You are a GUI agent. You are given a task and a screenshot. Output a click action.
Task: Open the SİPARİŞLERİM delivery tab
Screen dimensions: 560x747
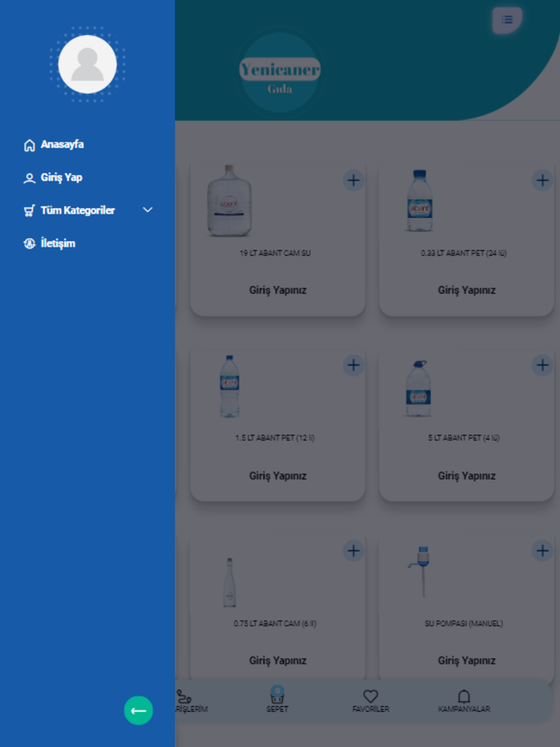click(191, 701)
